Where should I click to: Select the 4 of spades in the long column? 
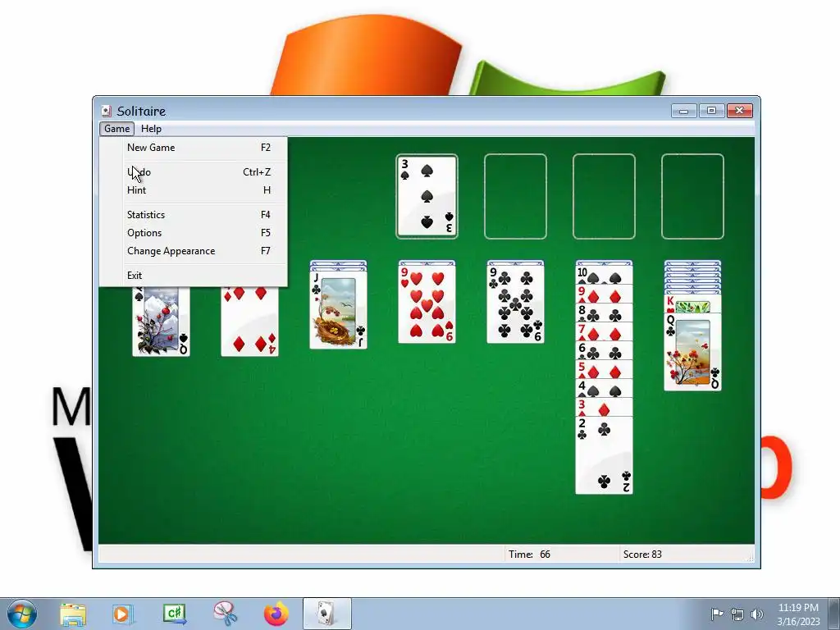tap(604, 388)
